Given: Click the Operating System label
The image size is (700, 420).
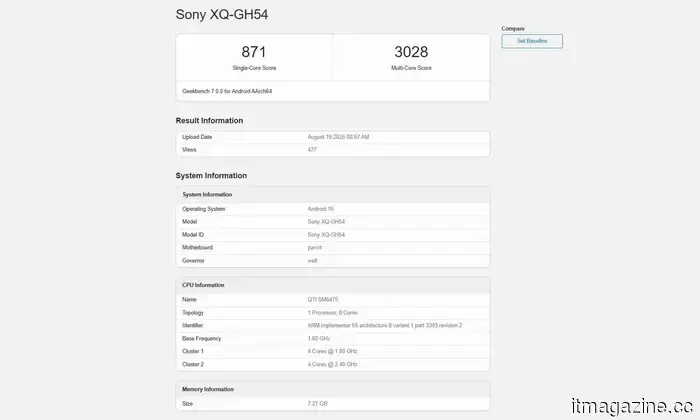Looking at the screenshot, I should 204,209.
